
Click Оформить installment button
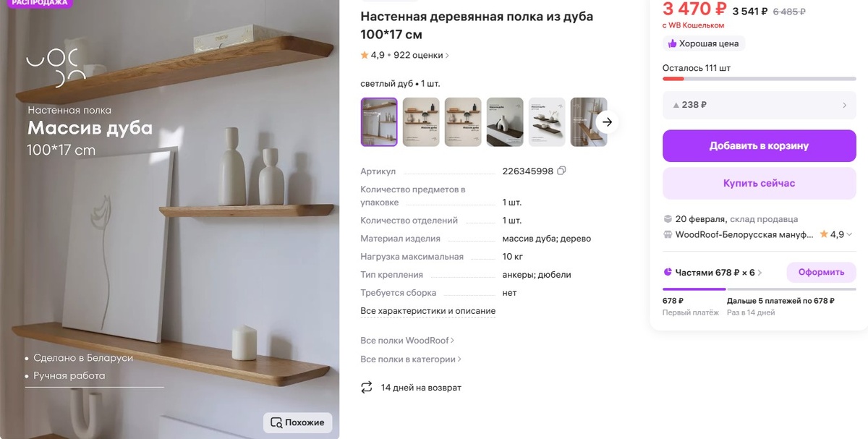pos(821,273)
